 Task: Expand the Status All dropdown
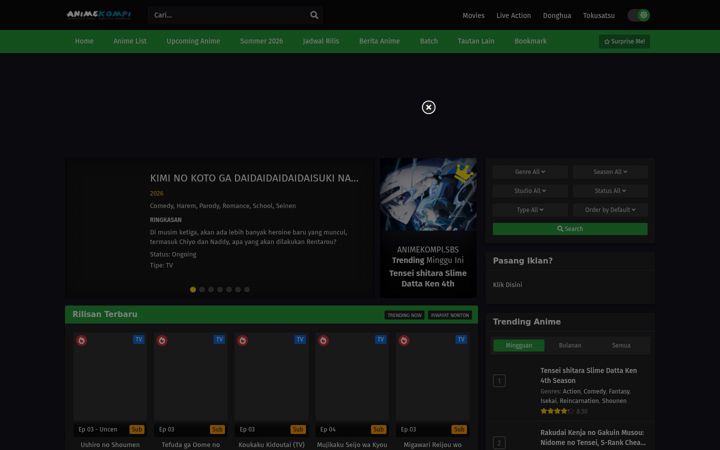(x=610, y=191)
